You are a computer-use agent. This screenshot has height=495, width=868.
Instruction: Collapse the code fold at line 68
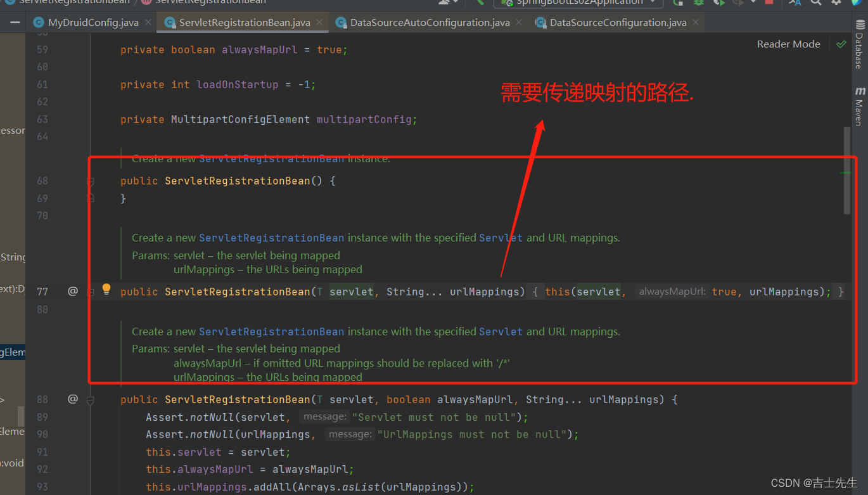click(x=90, y=181)
